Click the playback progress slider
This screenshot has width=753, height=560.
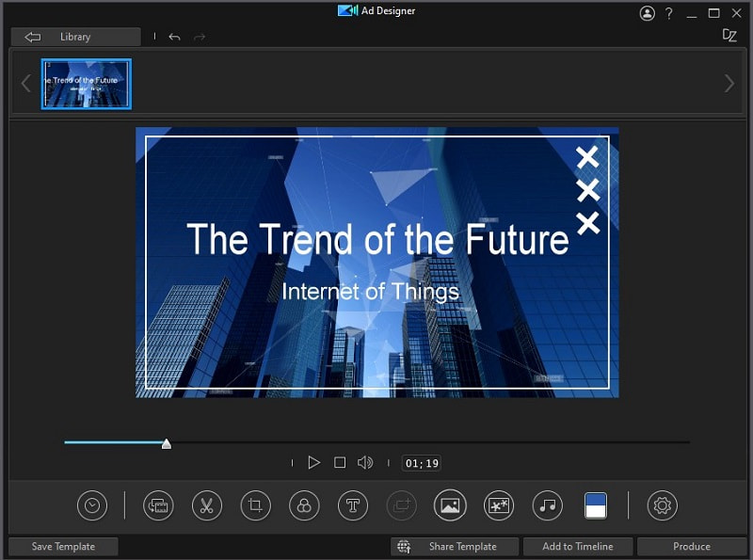click(x=167, y=442)
